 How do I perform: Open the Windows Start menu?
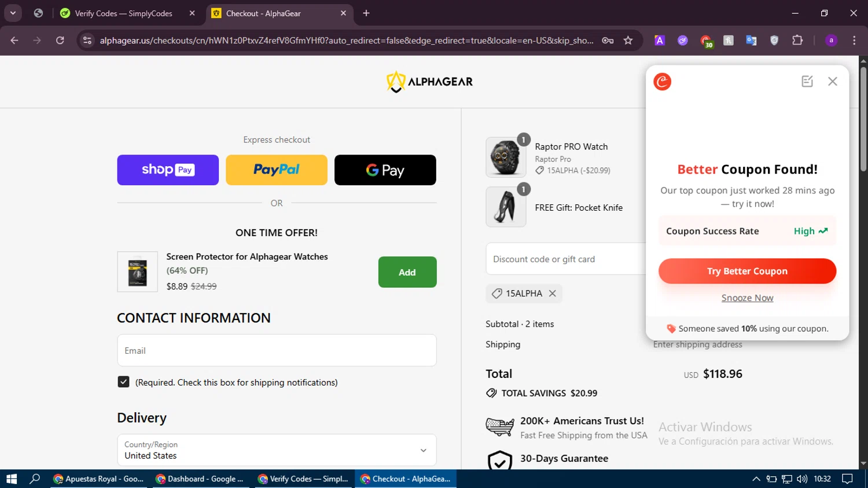tap(12, 479)
